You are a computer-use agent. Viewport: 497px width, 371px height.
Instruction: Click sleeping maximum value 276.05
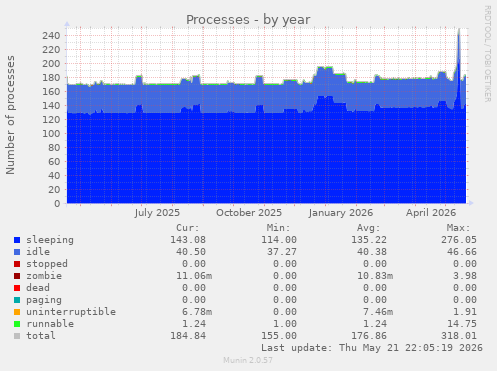tap(459, 240)
